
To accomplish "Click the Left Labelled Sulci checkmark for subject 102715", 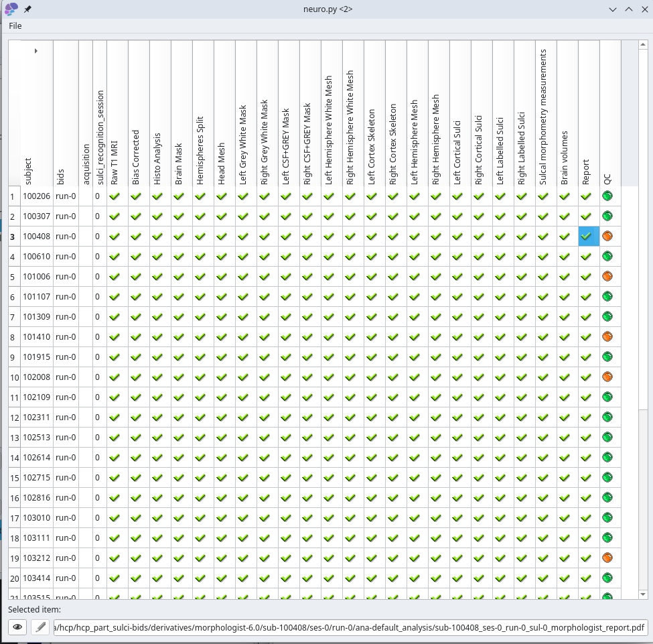I will [x=500, y=477].
